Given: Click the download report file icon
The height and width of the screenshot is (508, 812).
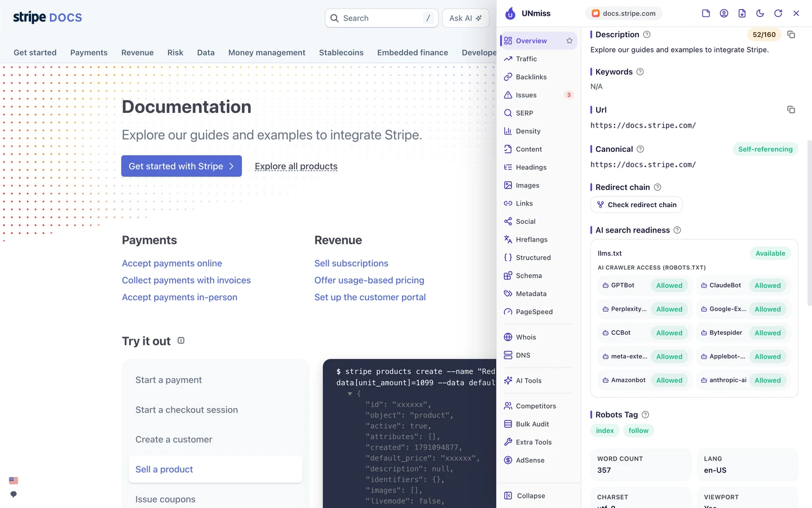Looking at the screenshot, I should tap(742, 14).
